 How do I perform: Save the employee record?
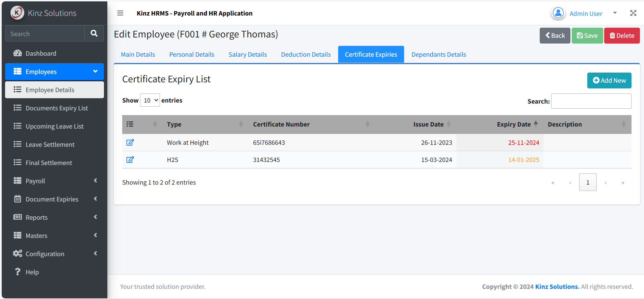point(587,35)
